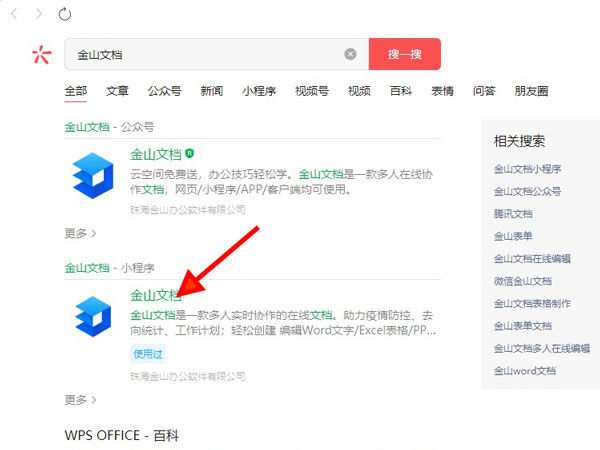This screenshot has width=600, height=450.
Task: Click the forward navigation arrow
Action: [x=39, y=14]
